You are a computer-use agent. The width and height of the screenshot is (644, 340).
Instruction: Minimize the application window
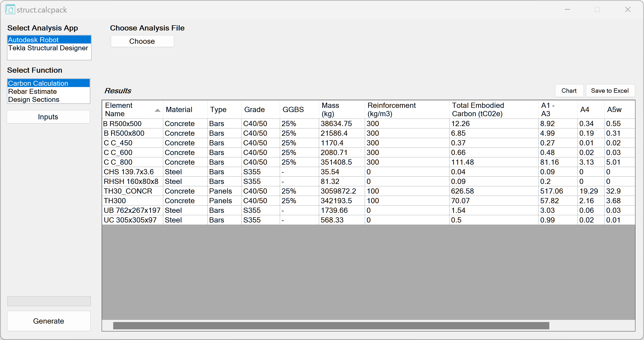coord(567,10)
